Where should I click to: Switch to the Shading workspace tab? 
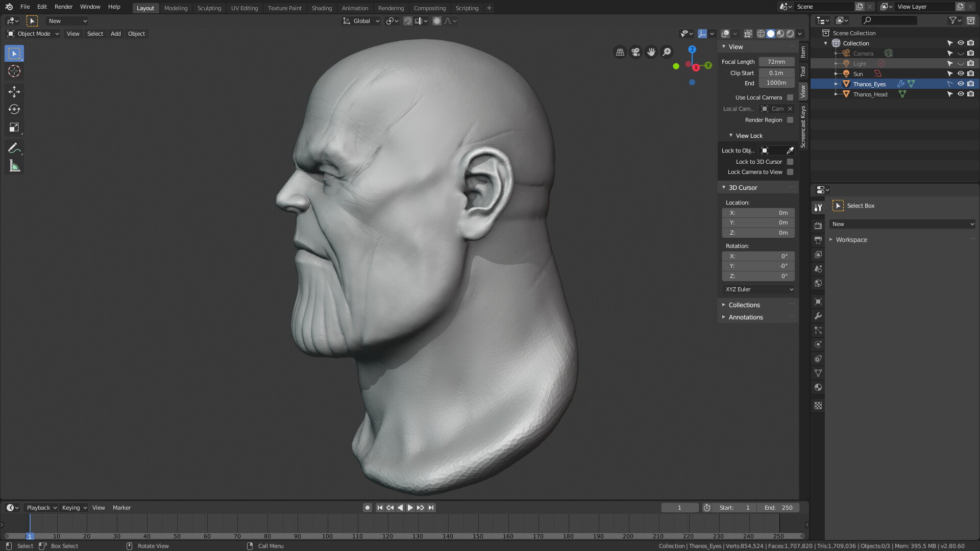point(322,8)
